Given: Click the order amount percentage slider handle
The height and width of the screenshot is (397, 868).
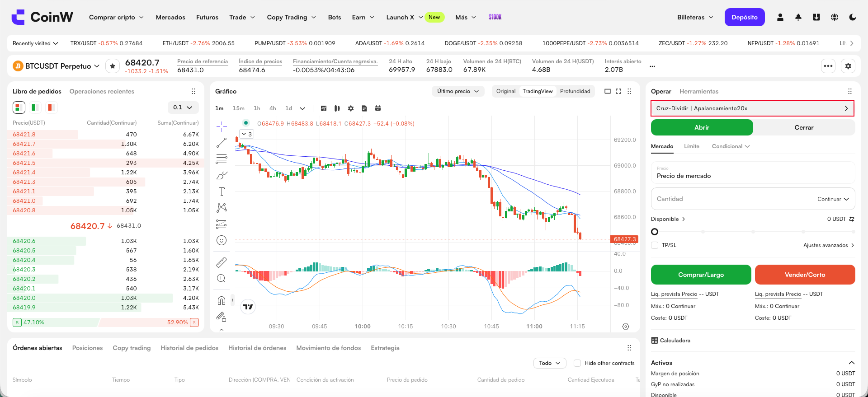Looking at the screenshot, I should pyautogui.click(x=655, y=232).
